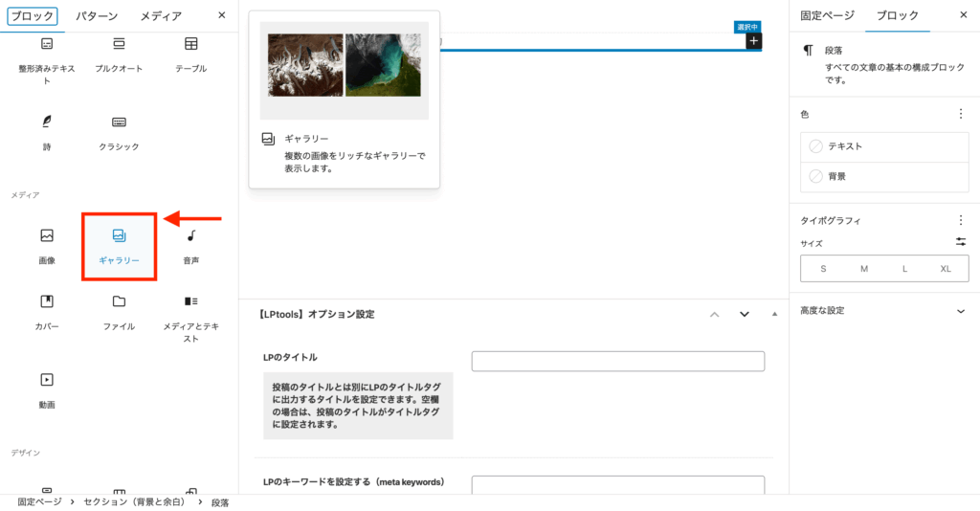
Task: Insert the クラシック block
Action: 119,132
